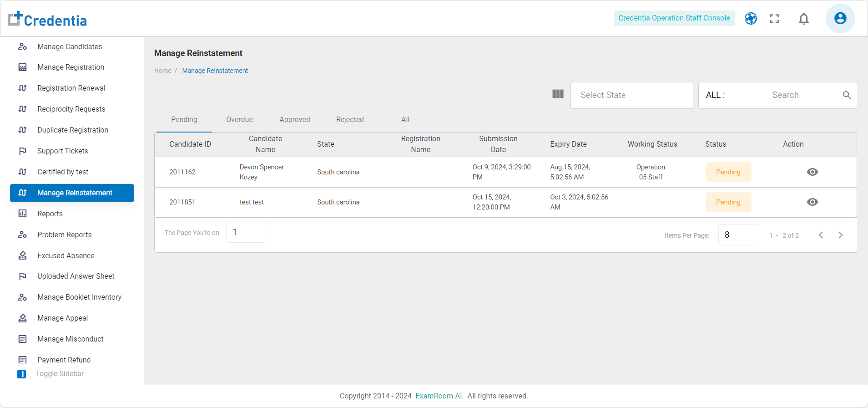The height and width of the screenshot is (408, 868).
Task: Click the Toggle Sidebar label
Action: click(x=60, y=374)
